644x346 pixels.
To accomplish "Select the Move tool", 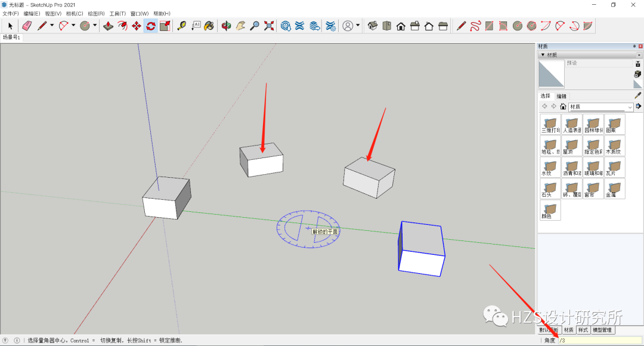I will 135,27.
